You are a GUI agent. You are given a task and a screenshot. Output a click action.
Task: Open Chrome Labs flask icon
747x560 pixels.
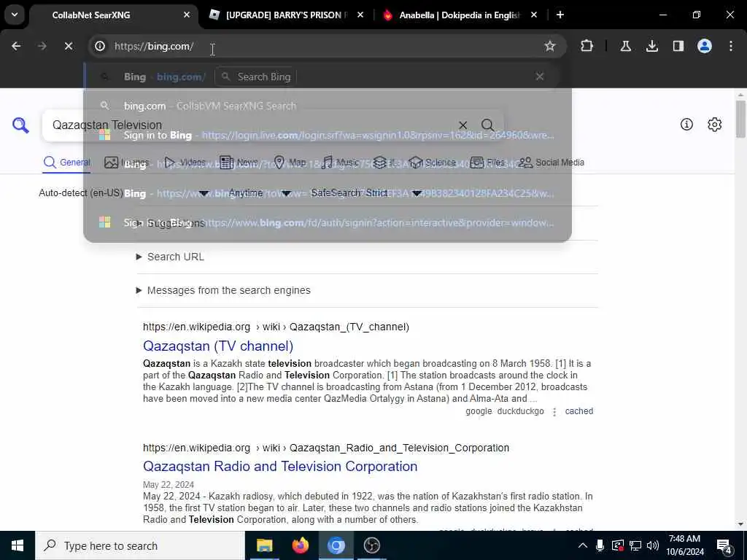coord(625,46)
